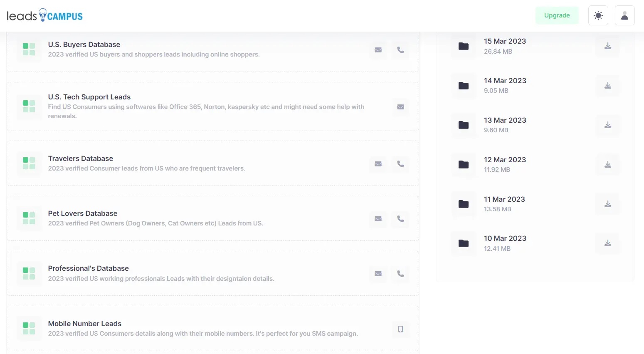Click the email icon for Pet Lovers Database
644x354 pixels.
(x=378, y=219)
